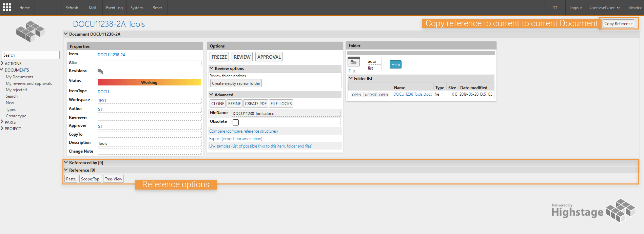Screen dimensions: 644x234
Task: Click the Help button in Folder panel
Action: tap(395, 64)
